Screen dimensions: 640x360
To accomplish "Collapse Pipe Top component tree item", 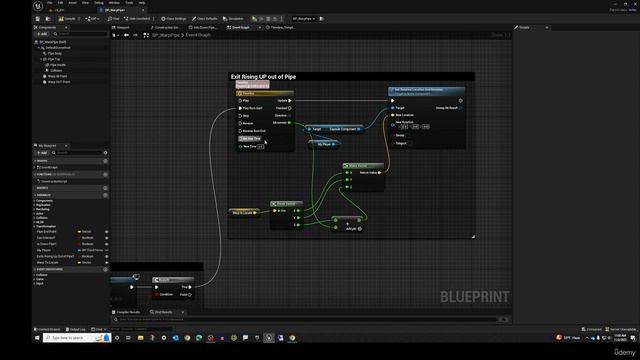I will pyautogui.click(x=41, y=59).
